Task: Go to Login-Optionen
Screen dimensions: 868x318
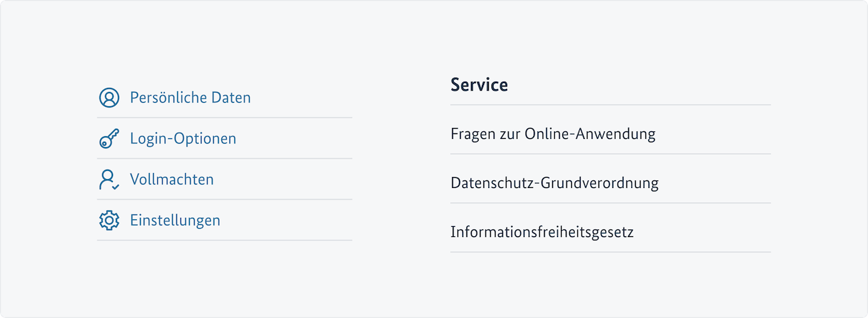Action: [183, 139]
